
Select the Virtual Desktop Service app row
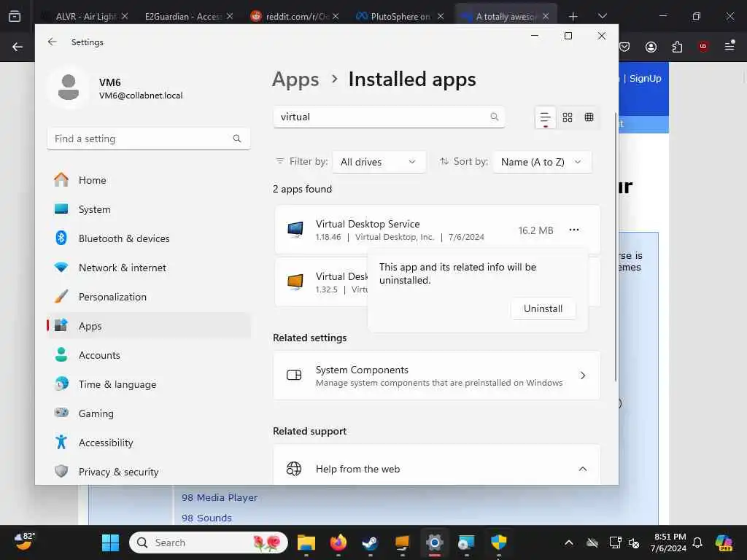[436, 230]
